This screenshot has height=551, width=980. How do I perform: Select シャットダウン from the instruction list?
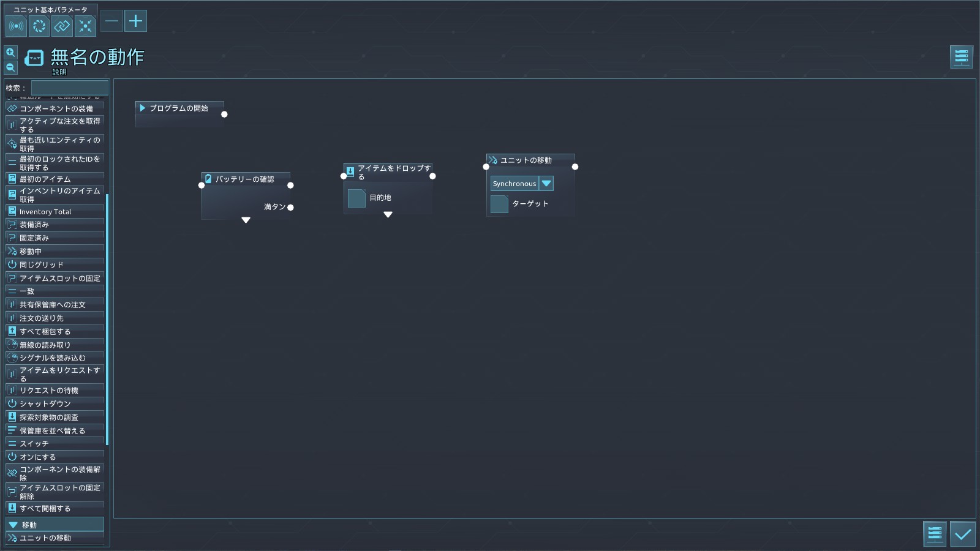45,404
